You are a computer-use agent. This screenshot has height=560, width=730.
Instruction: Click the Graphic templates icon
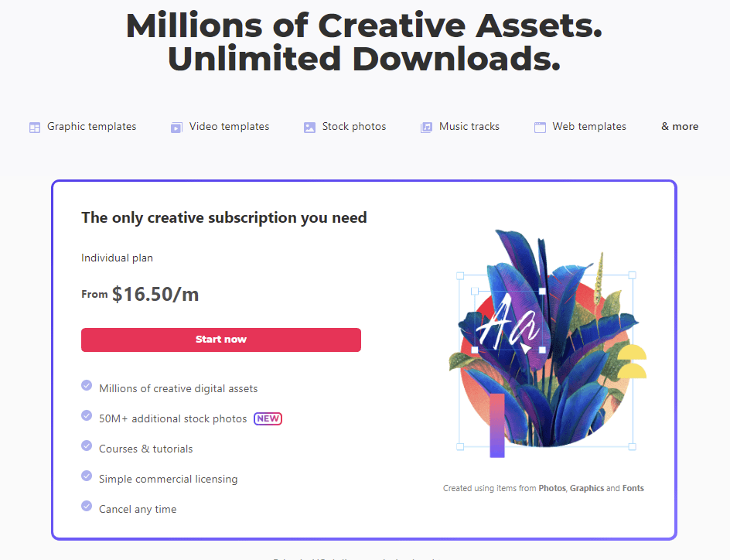pyautogui.click(x=35, y=128)
